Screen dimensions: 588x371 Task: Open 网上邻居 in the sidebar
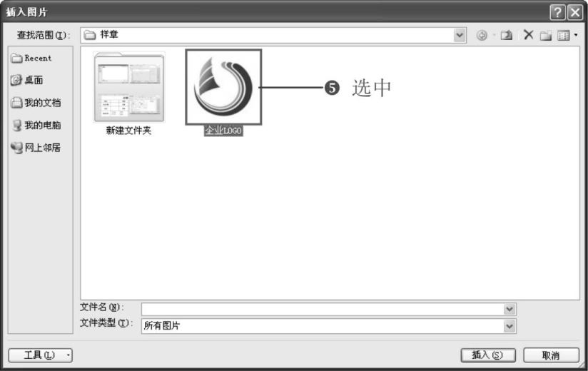point(36,148)
